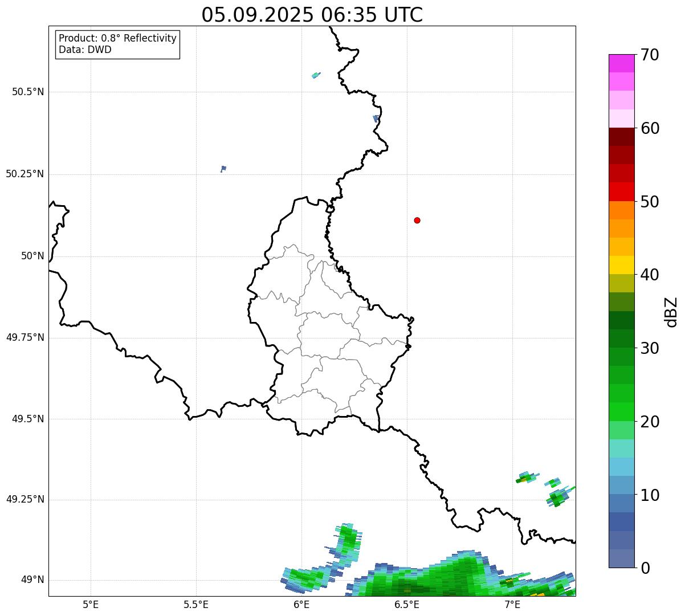This screenshot has height=616, width=685.
Task: Click the yellow colorbar segment above 40
Action: (x=622, y=265)
